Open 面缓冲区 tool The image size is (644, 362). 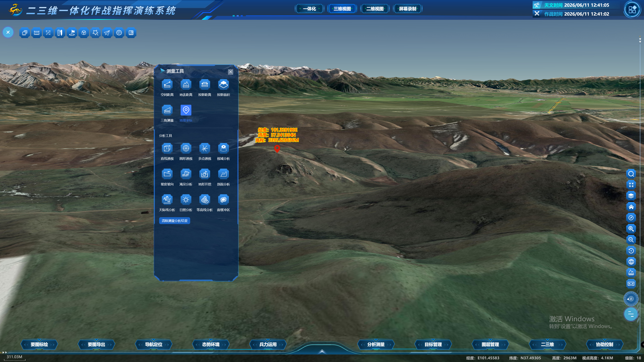tap(223, 200)
